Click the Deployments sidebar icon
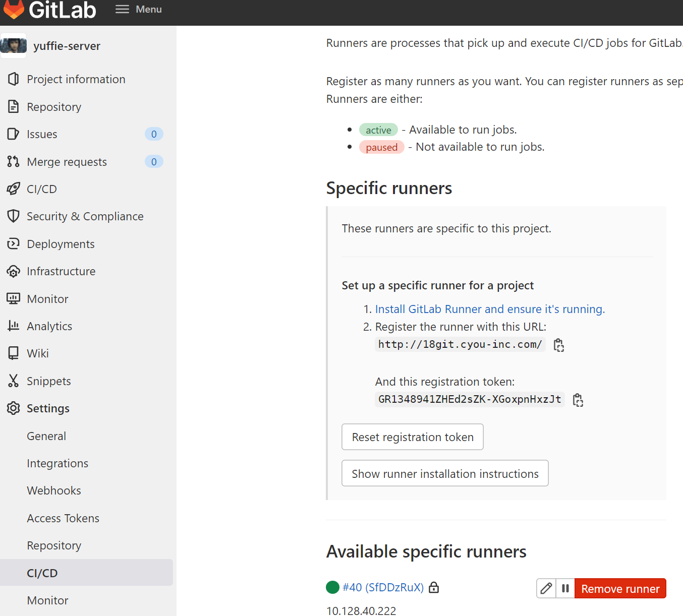This screenshot has width=683, height=616. (x=14, y=244)
